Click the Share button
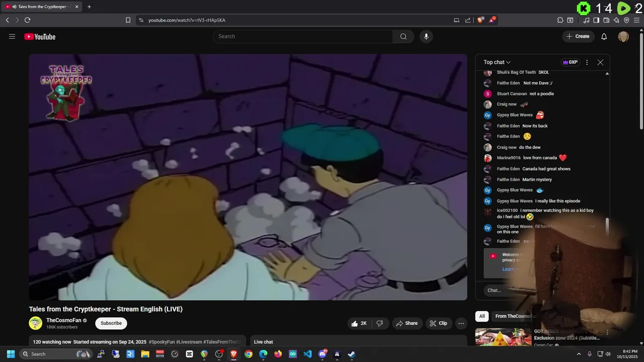 pos(407,323)
